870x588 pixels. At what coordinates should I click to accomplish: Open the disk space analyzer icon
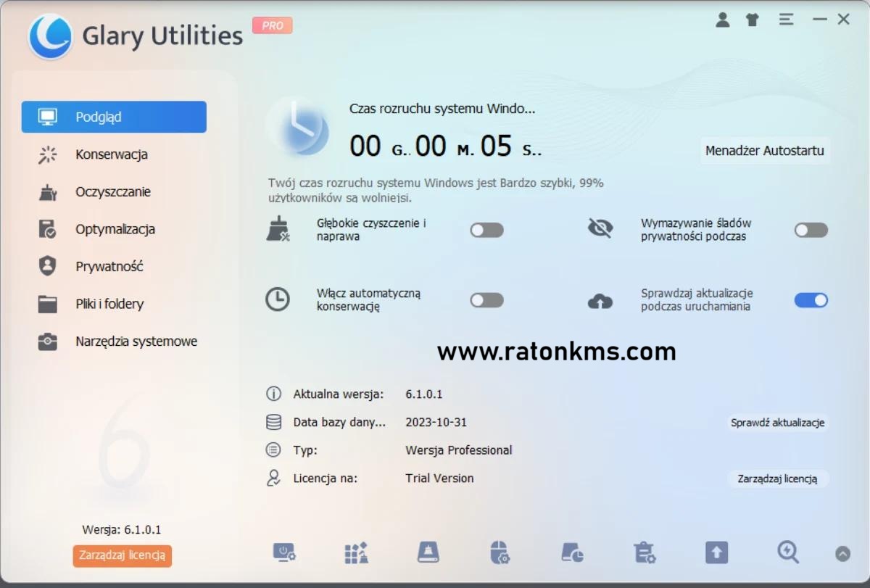pos(572,552)
